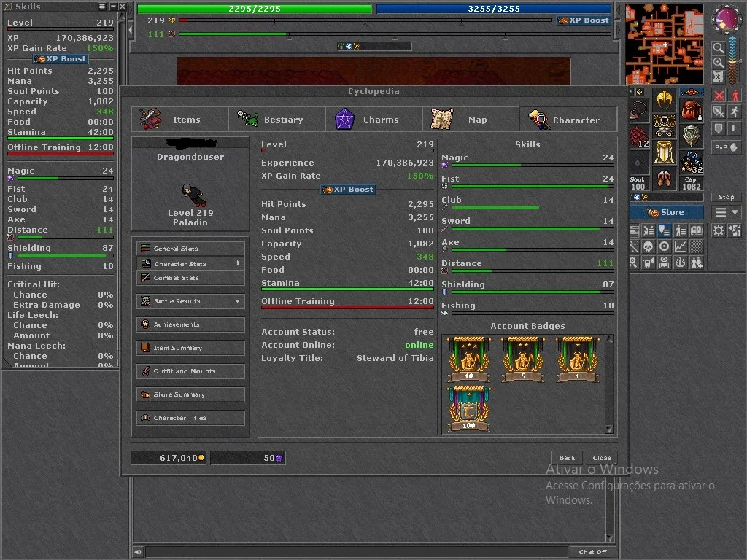Open the Bestiary tab
This screenshot has width=747, height=560.
[x=277, y=119]
